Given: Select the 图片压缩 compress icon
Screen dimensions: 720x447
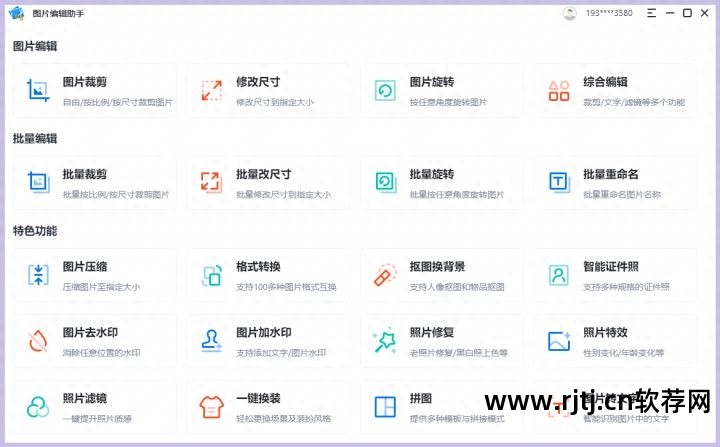Looking at the screenshot, I should [39, 275].
